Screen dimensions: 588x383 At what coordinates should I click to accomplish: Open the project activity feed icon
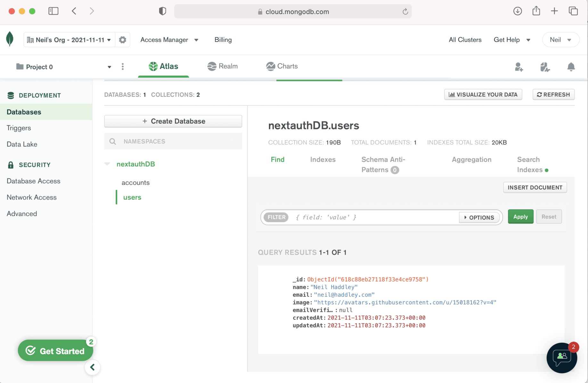[545, 67]
